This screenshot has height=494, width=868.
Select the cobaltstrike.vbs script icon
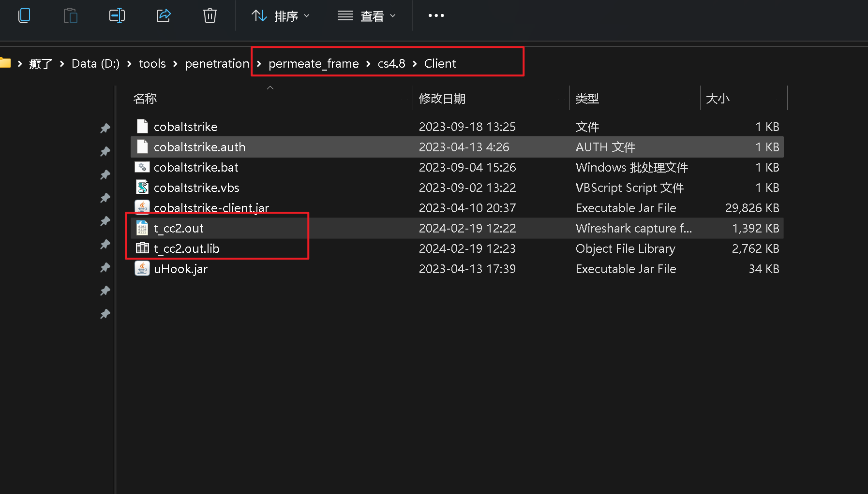pyautogui.click(x=142, y=187)
